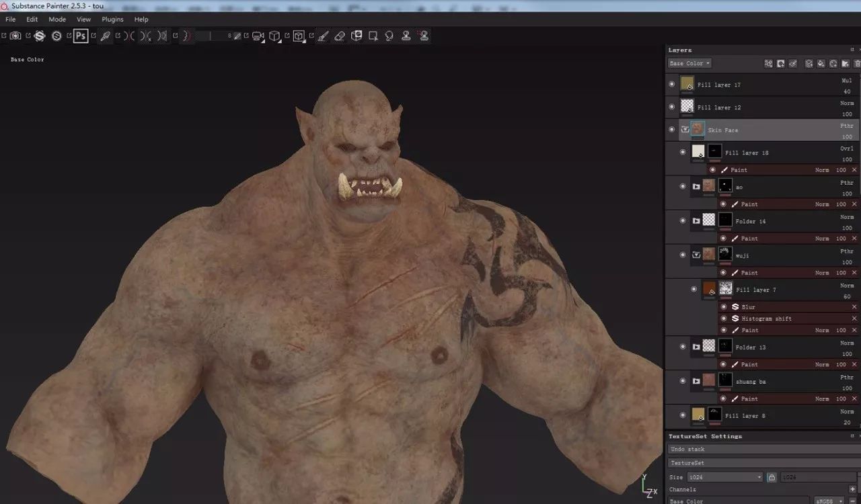The width and height of the screenshot is (861, 504).
Task: Select the Eraser tool in toolbar
Action: click(340, 36)
